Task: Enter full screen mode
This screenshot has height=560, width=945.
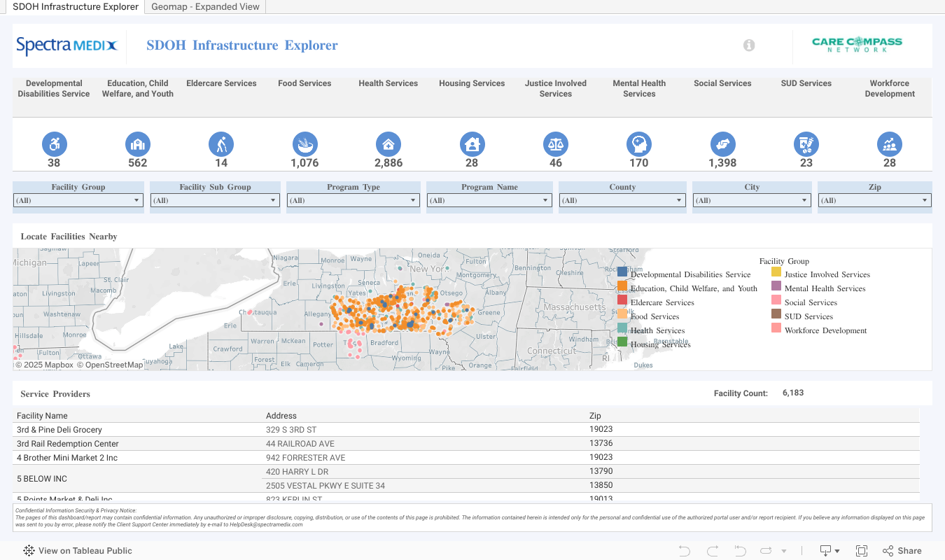Action: (x=862, y=551)
